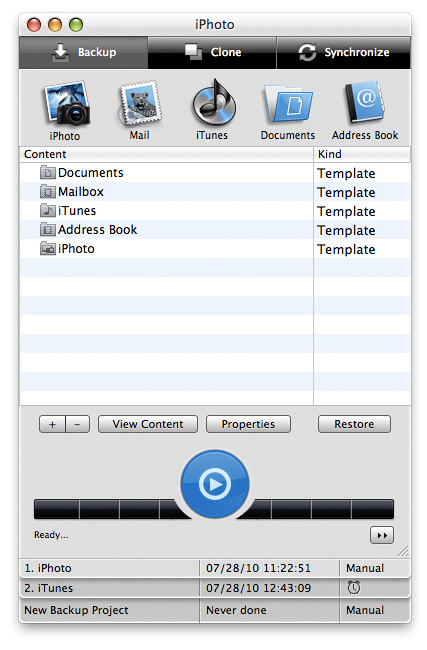Screen dimensions: 427x650
Task: Click the Kind column header
Action: click(x=362, y=154)
